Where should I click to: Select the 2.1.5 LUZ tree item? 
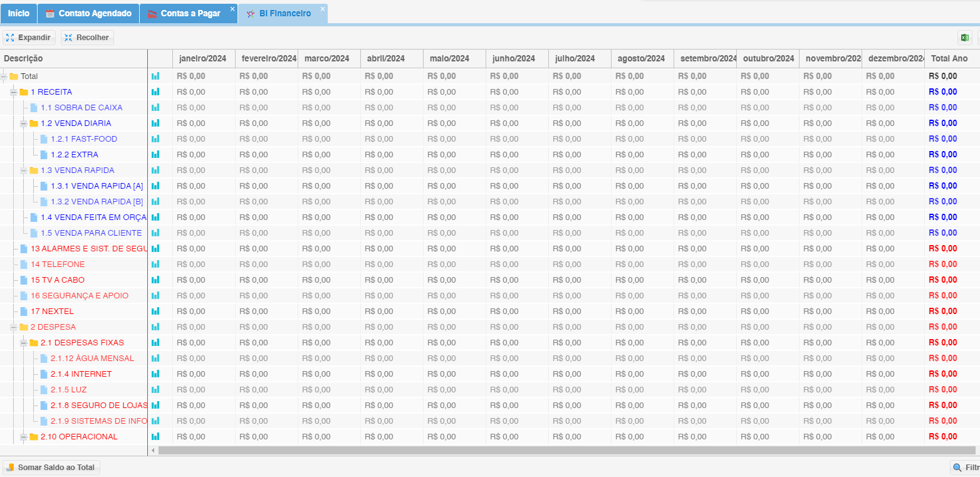(69, 389)
